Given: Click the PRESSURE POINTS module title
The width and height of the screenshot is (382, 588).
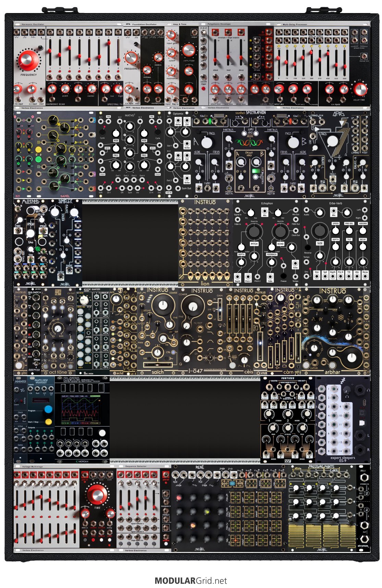Looking at the screenshot, I should click(x=321, y=467).
